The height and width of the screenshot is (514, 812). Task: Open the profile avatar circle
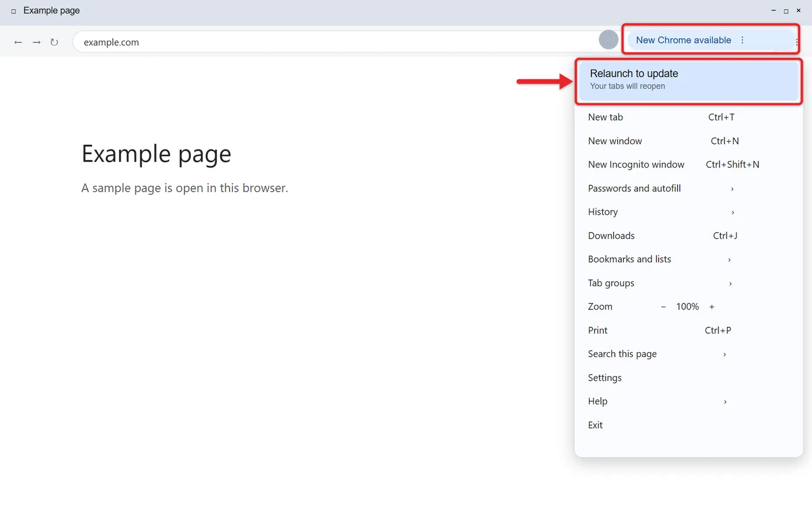(x=608, y=40)
